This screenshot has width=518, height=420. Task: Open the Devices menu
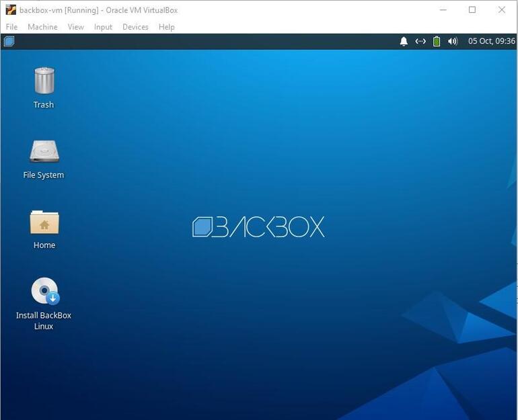pyautogui.click(x=135, y=27)
